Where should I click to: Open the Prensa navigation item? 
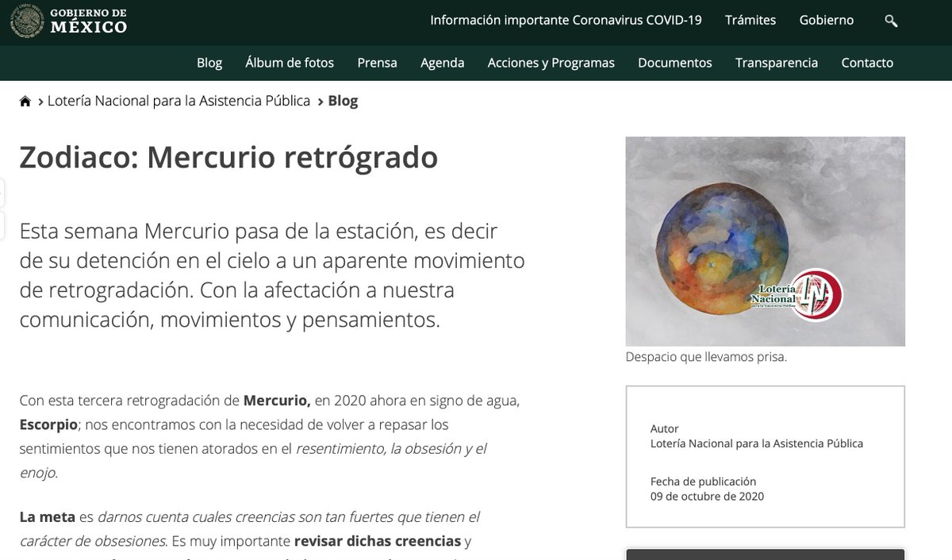(x=377, y=62)
